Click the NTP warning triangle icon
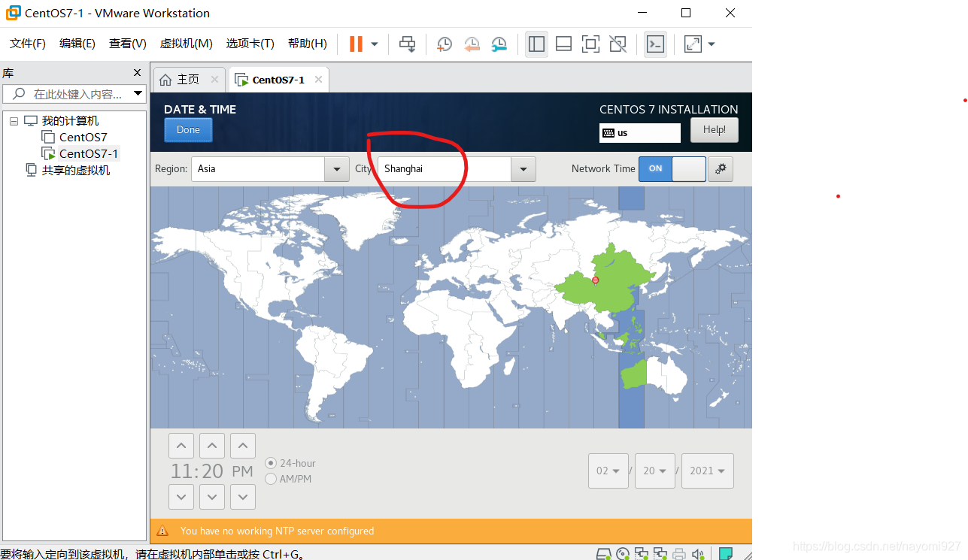Screen dimensions: 968x560 point(162,531)
